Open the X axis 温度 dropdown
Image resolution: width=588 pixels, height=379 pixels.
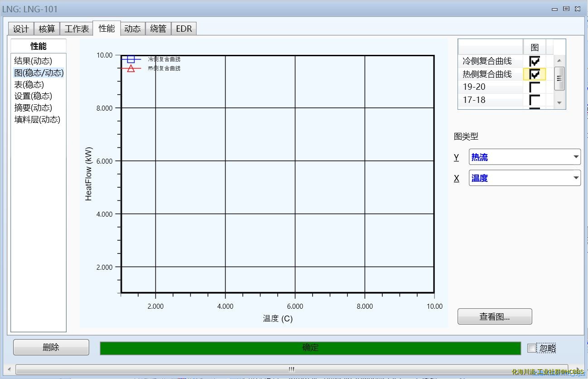[576, 178]
